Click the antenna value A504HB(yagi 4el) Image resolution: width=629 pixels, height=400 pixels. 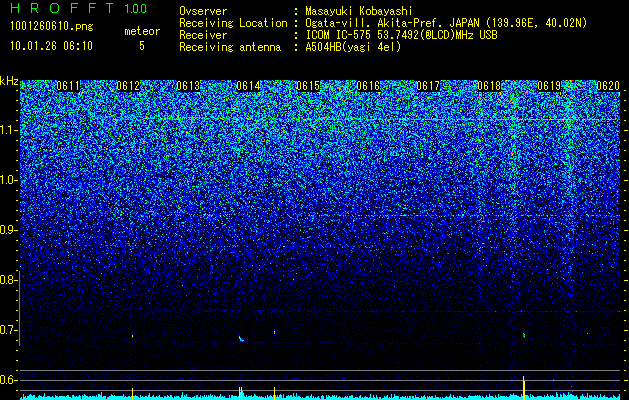coord(353,47)
